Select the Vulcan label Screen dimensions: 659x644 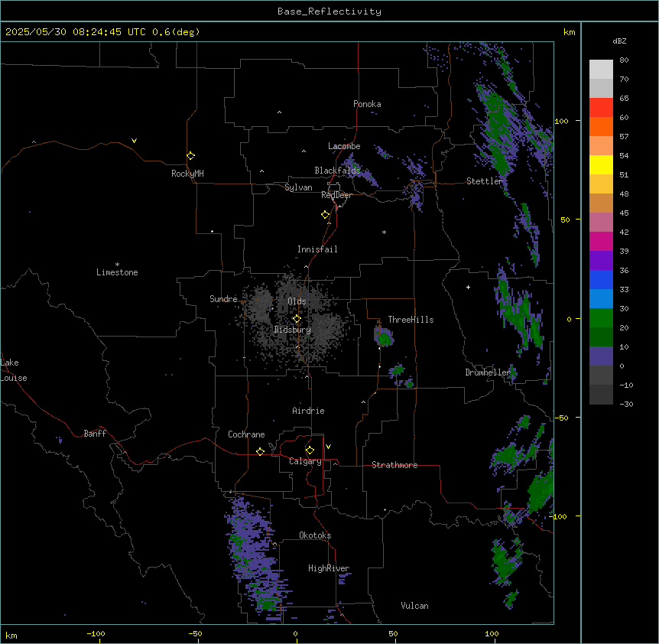pos(414,606)
